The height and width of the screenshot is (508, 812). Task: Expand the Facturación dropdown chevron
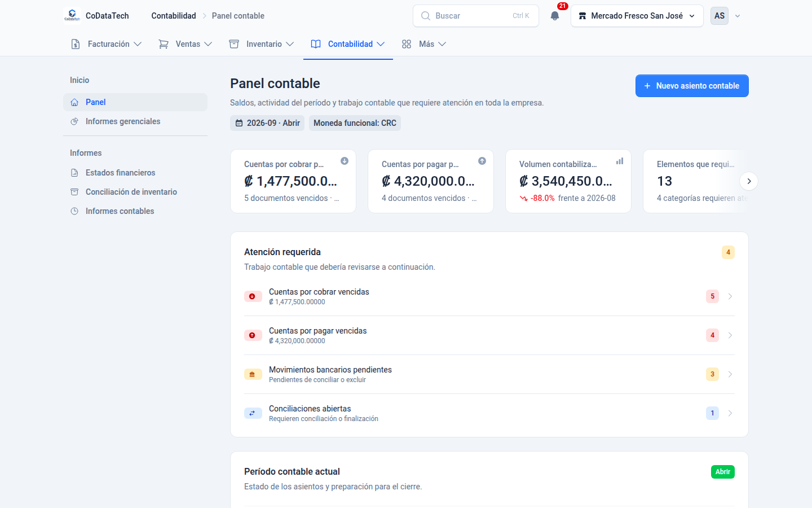[x=138, y=44]
